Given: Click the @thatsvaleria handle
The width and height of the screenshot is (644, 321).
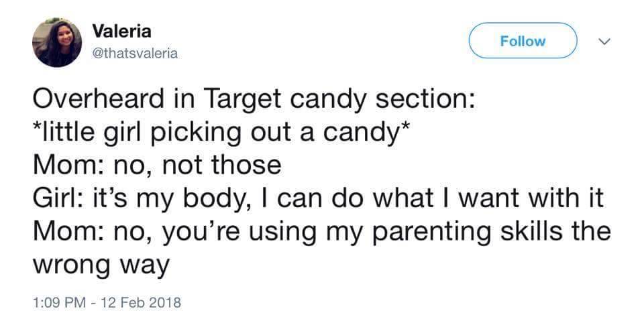Looking at the screenshot, I should [x=135, y=54].
